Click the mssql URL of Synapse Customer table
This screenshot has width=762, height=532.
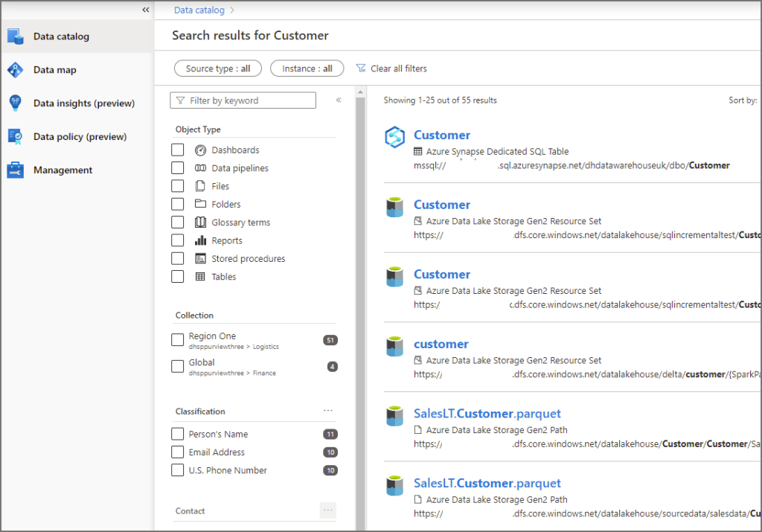(x=571, y=165)
